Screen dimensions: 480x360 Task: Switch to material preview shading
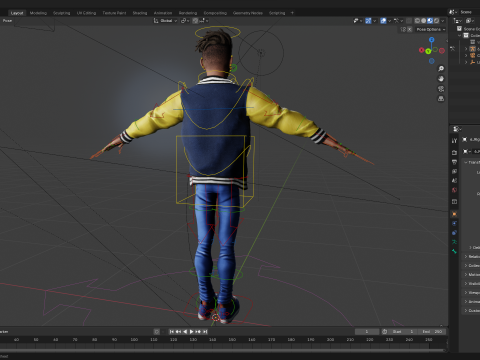(x=430, y=21)
